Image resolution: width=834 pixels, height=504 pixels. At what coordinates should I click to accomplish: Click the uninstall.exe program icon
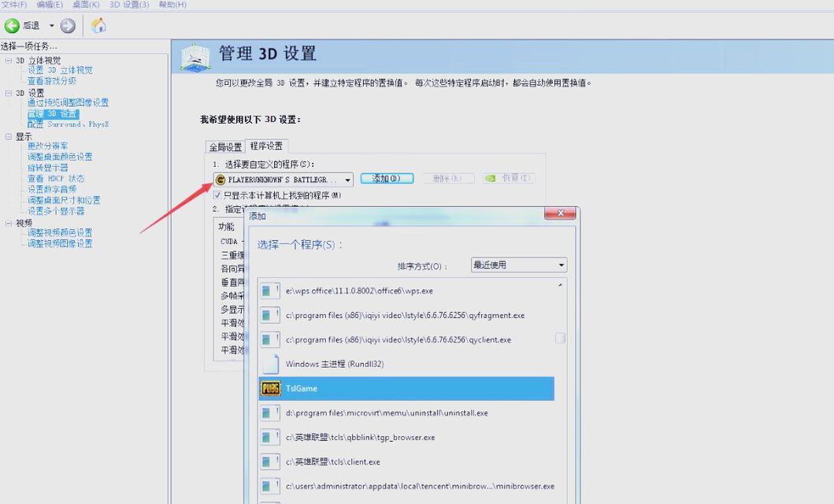tap(270, 413)
